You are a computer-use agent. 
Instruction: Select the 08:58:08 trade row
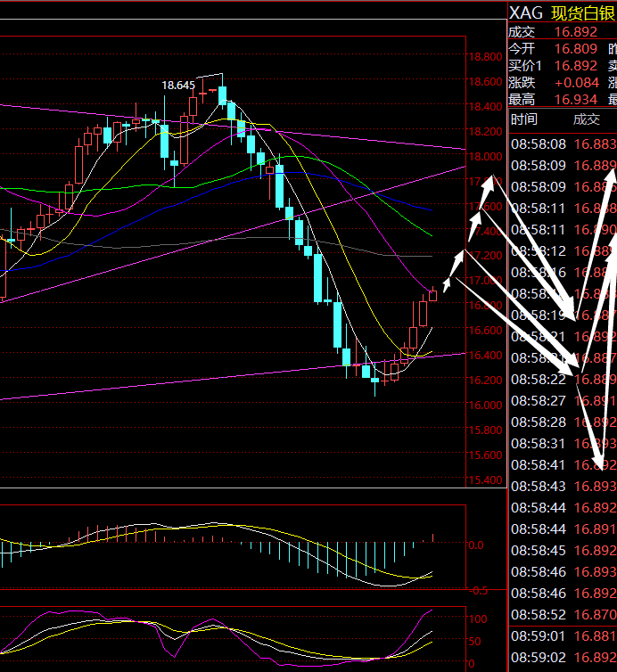point(561,144)
